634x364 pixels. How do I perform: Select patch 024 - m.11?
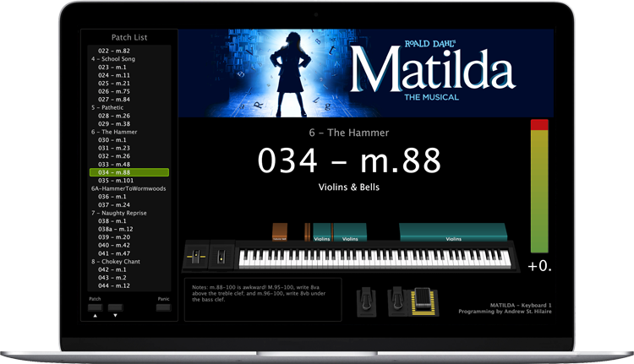tap(129, 75)
